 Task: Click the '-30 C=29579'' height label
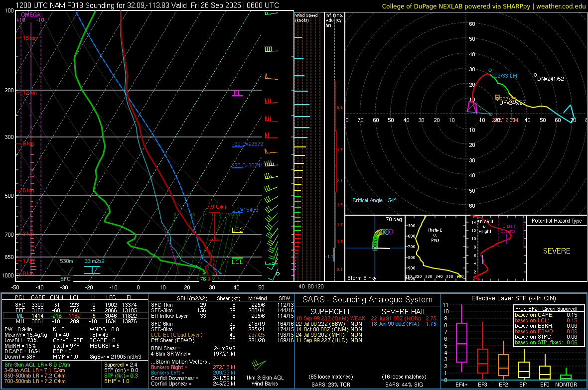(248, 144)
